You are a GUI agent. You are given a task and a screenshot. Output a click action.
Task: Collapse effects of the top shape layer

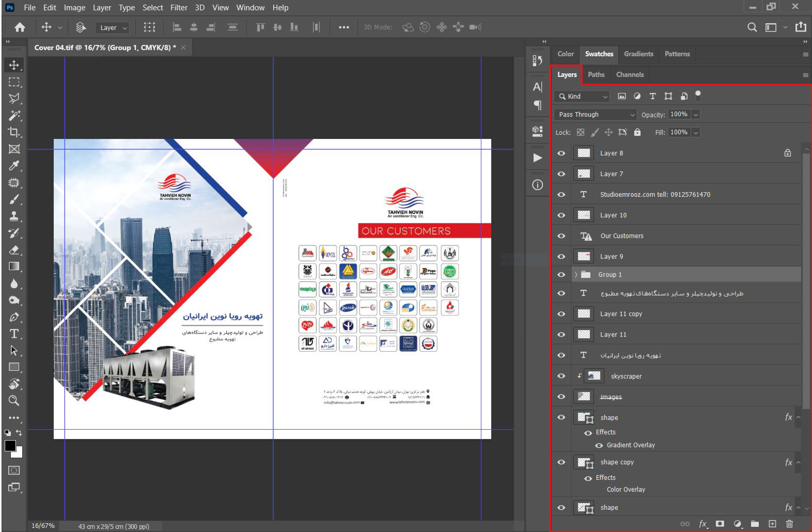798,417
